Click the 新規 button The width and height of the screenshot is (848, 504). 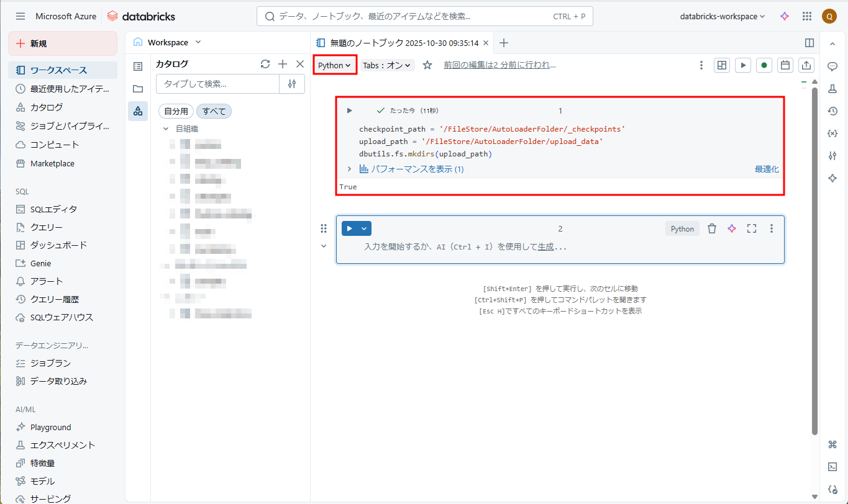click(63, 43)
